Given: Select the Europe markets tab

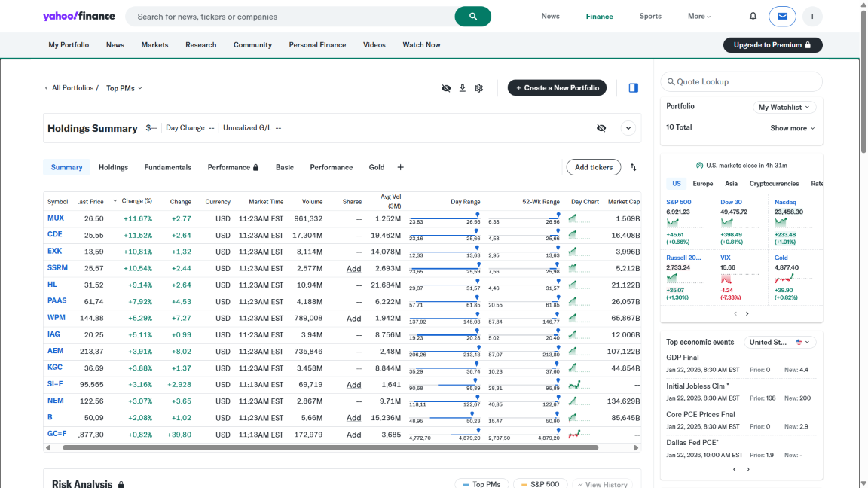Looking at the screenshot, I should tap(702, 184).
